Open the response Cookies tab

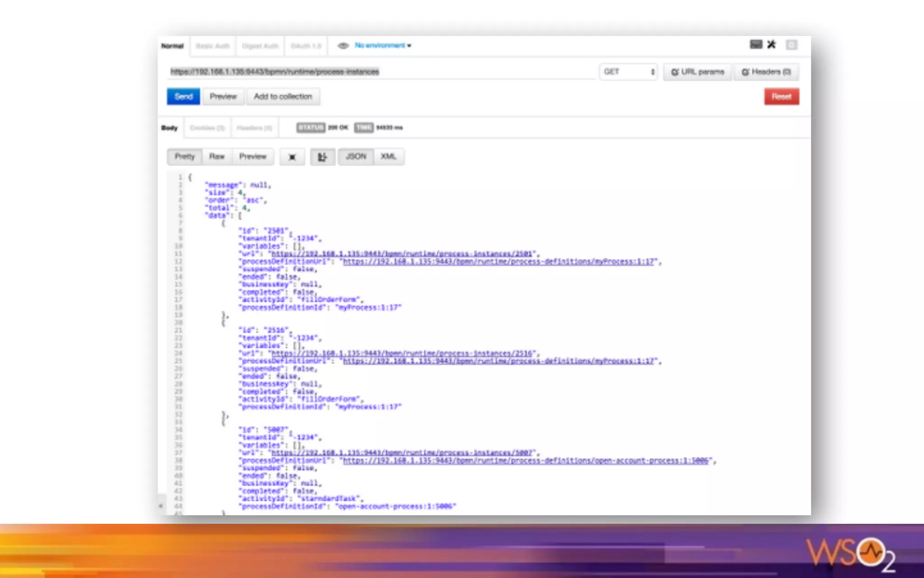(x=207, y=128)
